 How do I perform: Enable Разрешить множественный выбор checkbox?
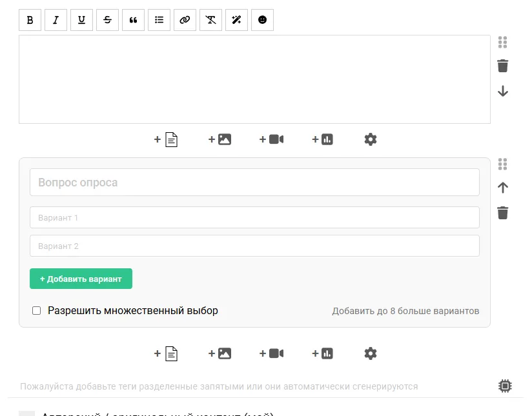coord(36,311)
